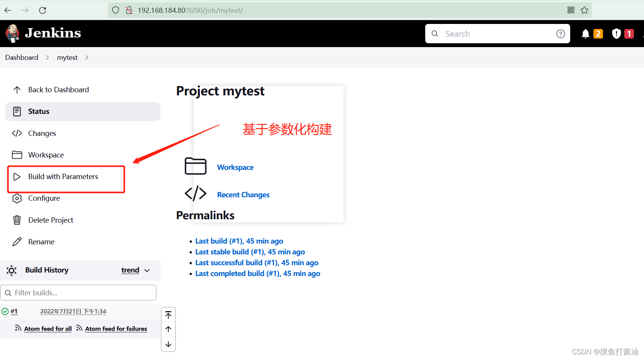Click the Status document icon
This screenshot has height=359, width=644.
(17, 112)
